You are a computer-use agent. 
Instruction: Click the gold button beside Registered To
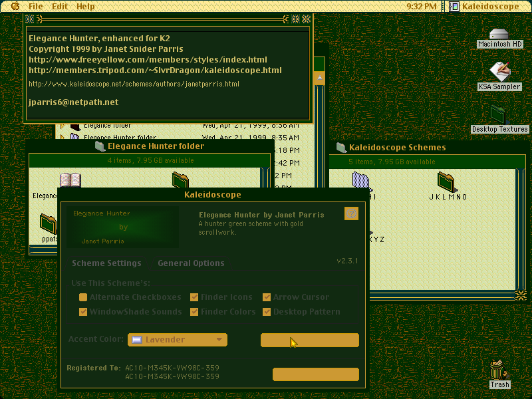316,374
